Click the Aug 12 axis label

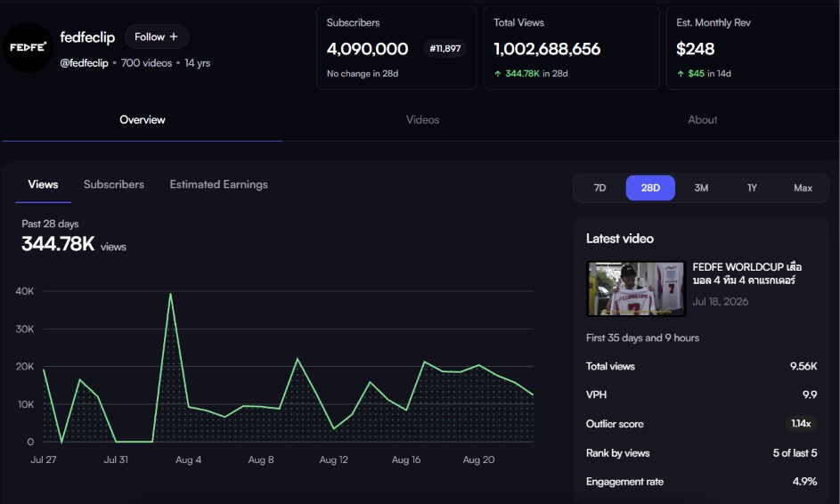pyautogui.click(x=333, y=459)
